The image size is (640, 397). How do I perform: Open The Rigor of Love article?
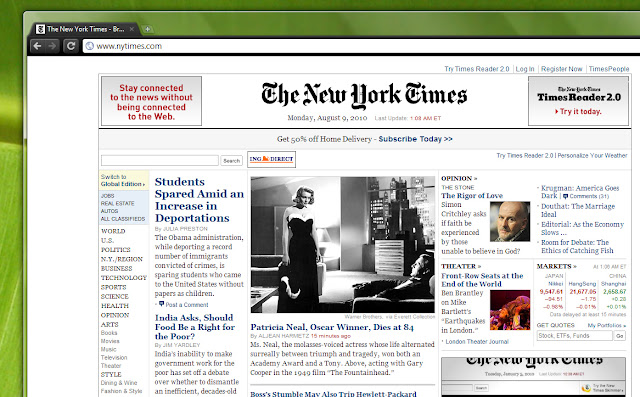(x=472, y=196)
